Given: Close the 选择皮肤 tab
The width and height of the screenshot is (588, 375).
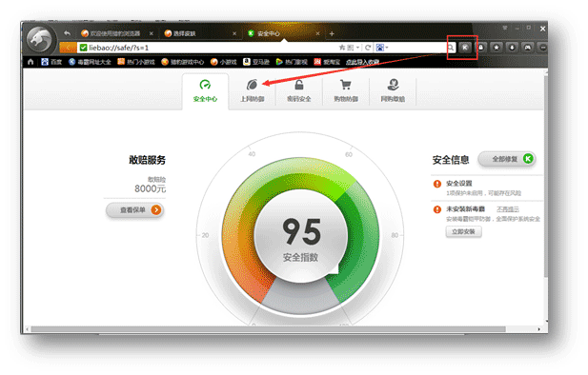Looking at the screenshot, I should coord(234,33).
